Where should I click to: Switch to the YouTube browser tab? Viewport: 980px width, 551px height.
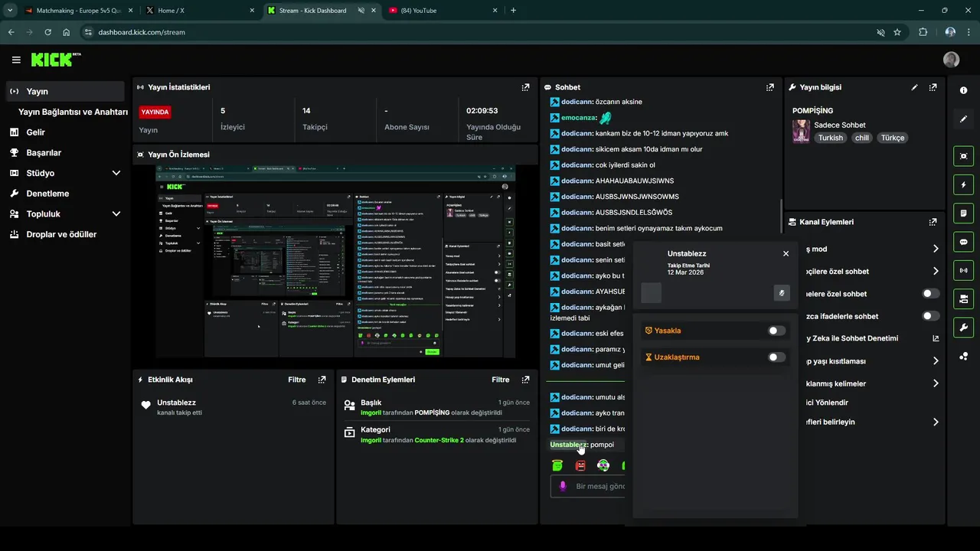click(444, 11)
